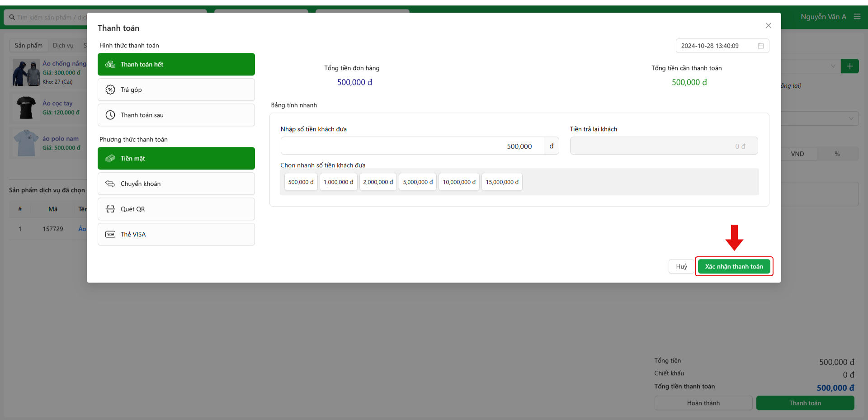Pick quick amount 2,000,000 đ
Screen dimensions: 868x420
coord(378,182)
